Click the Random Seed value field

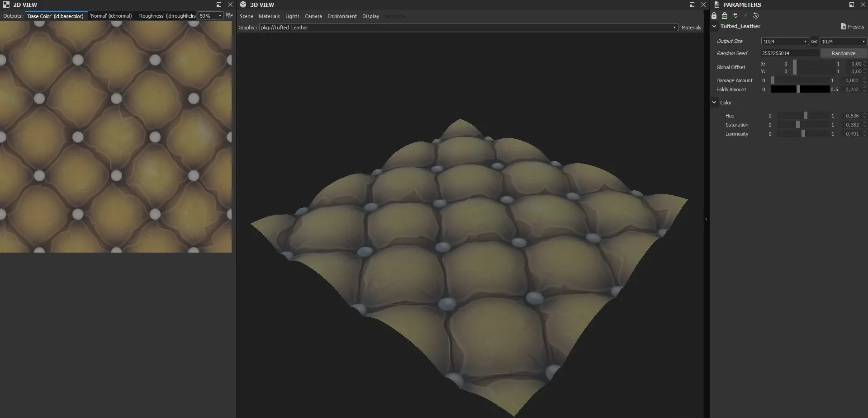click(x=790, y=53)
